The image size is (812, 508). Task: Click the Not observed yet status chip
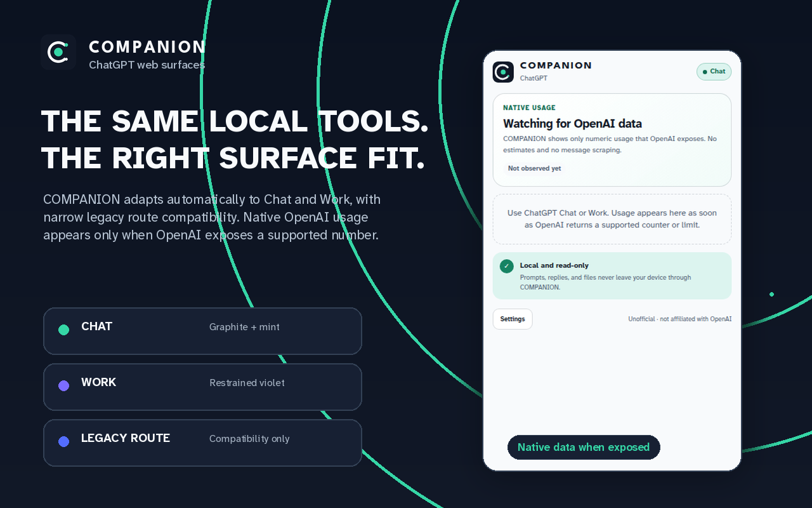click(534, 168)
